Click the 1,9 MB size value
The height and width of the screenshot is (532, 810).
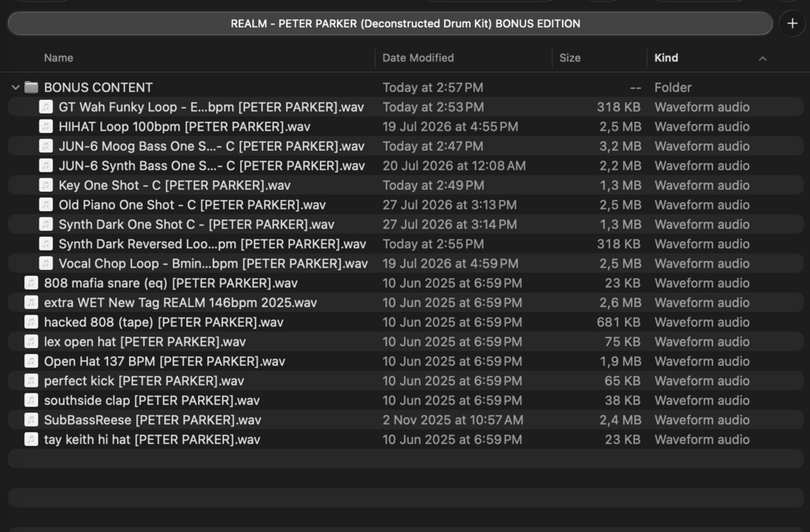coord(620,361)
